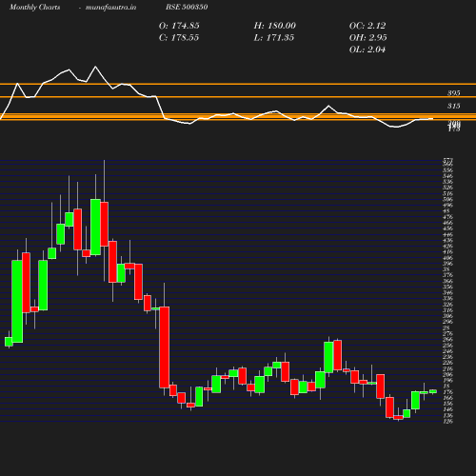Click the "276" price axis label
Screen dimensions: 476x476
[x=447, y=334]
